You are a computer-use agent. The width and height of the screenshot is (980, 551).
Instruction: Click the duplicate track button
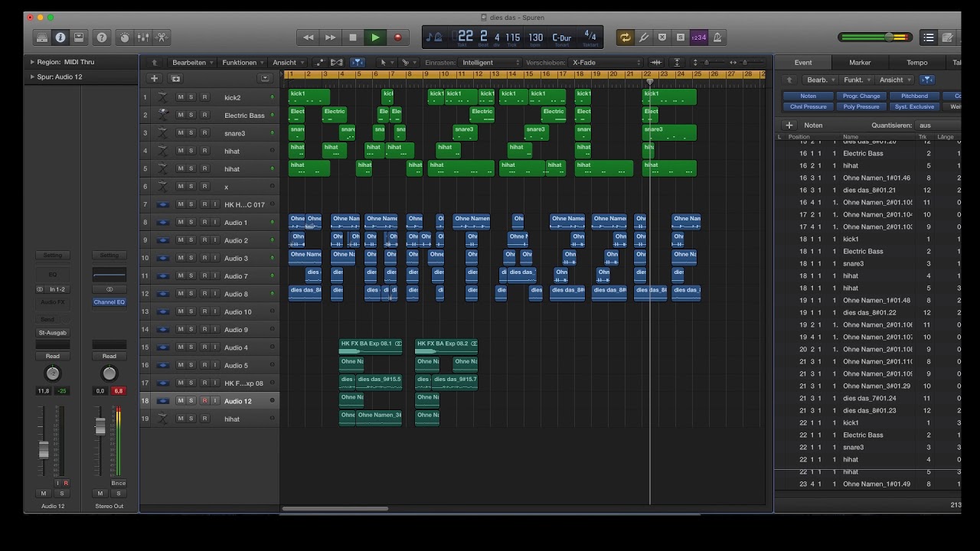click(x=175, y=78)
